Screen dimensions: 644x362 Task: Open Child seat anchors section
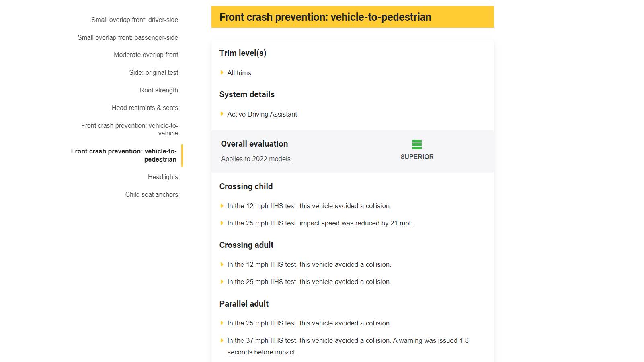pos(152,194)
